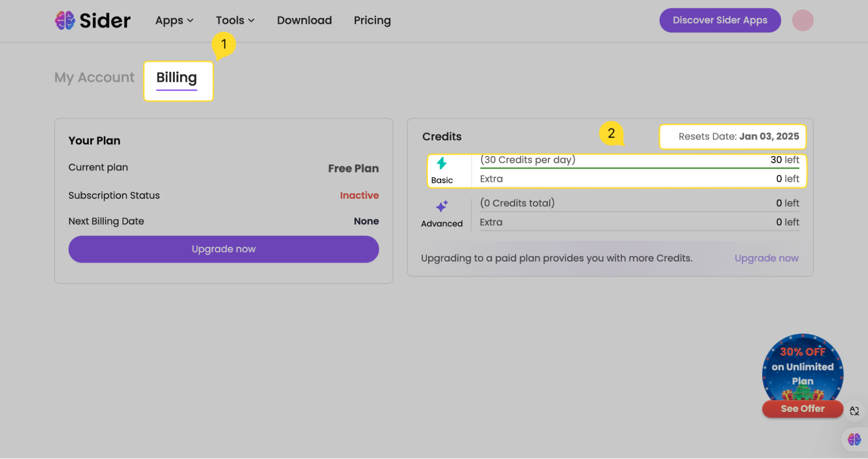Click the Upgrade now link in Credits
Image resolution: width=868 pixels, height=459 pixels.
pos(766,258)
